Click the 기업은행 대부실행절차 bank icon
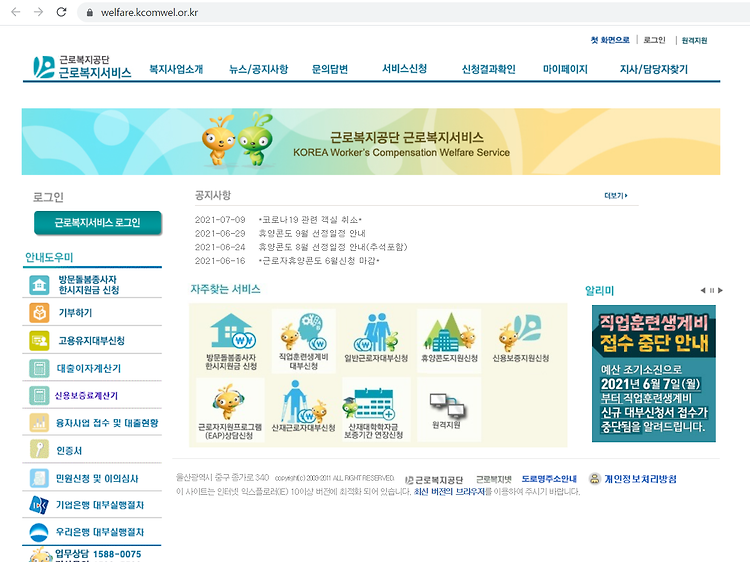The width and height of the screenshot is (750, 562). click(x=39, y=505)
